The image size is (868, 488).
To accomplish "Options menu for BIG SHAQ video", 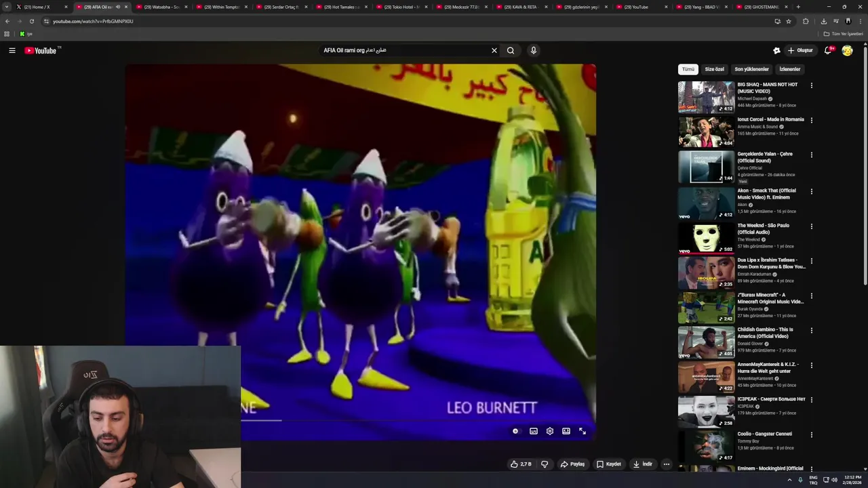I will [x=811, y=85].
